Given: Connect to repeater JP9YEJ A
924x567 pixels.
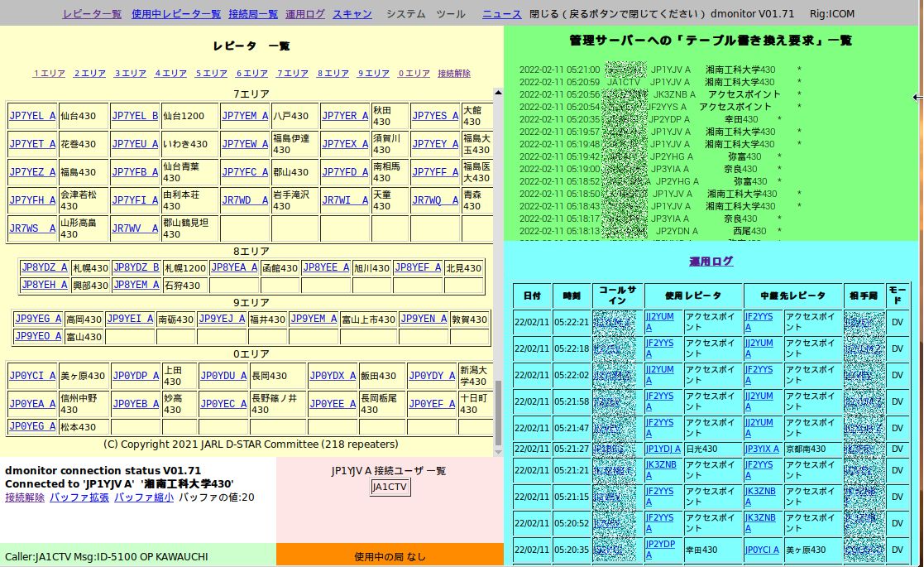Looking at the screenshot, I should [x=223, y=319].
